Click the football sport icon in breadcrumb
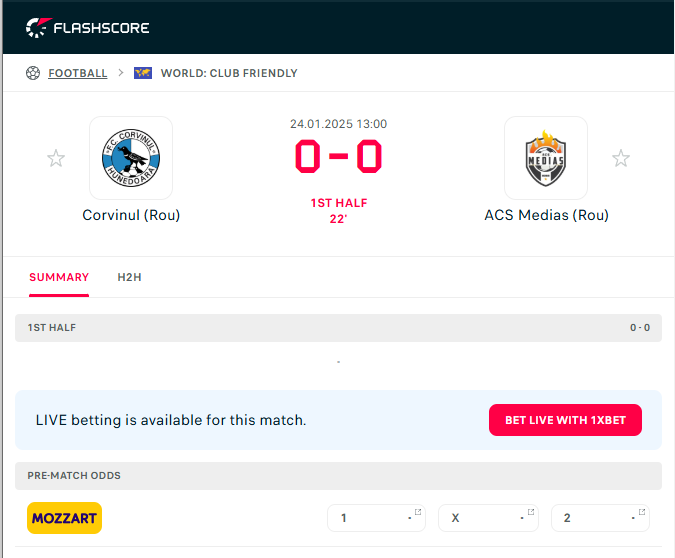Image resolution: width=675 pixels, height=558 pixels. coord(33,73)
